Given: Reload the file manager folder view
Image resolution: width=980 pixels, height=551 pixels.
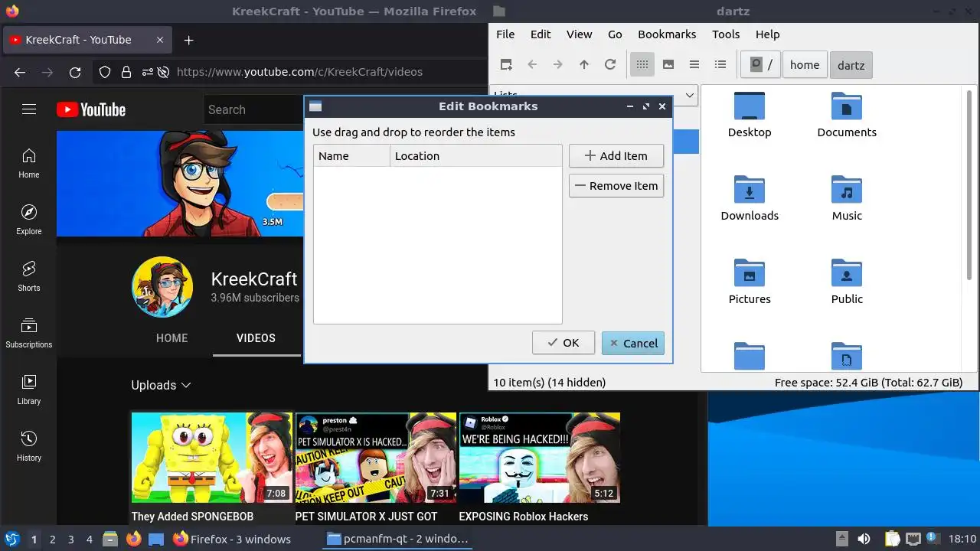Looking at the screenshot, I should pos(610,65).
